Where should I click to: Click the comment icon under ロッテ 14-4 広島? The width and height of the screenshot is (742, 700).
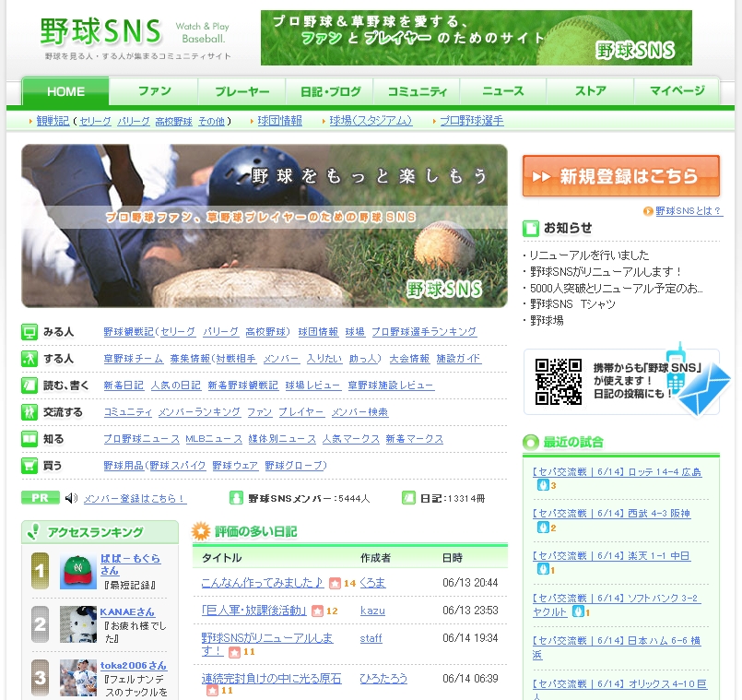pos(542,485)
